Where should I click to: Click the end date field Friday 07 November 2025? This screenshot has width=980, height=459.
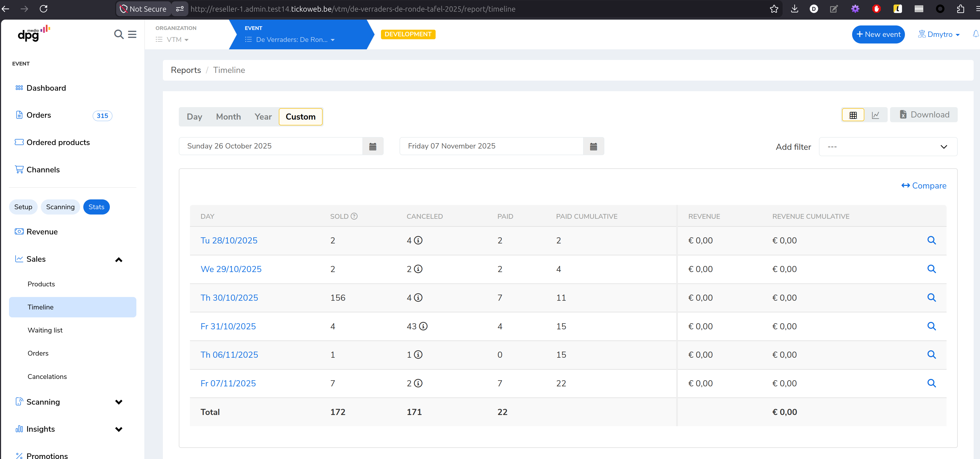coord(491,146)
